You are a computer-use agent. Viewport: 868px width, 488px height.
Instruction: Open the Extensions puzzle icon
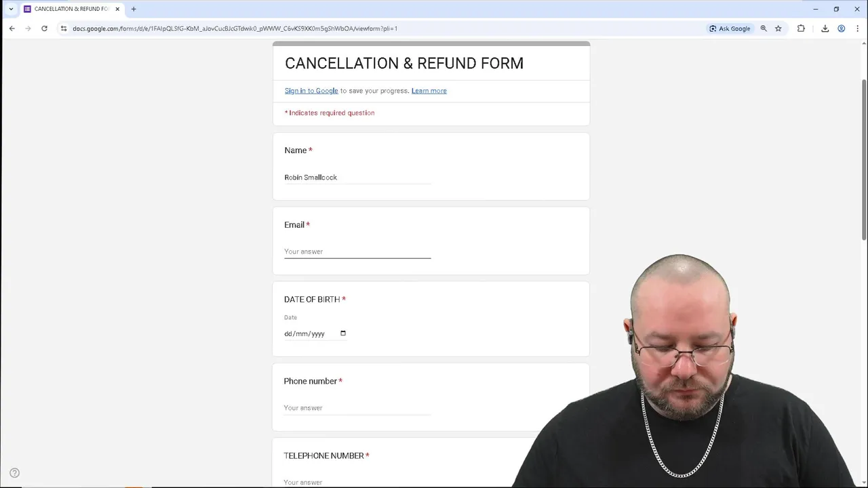point(801,28)
